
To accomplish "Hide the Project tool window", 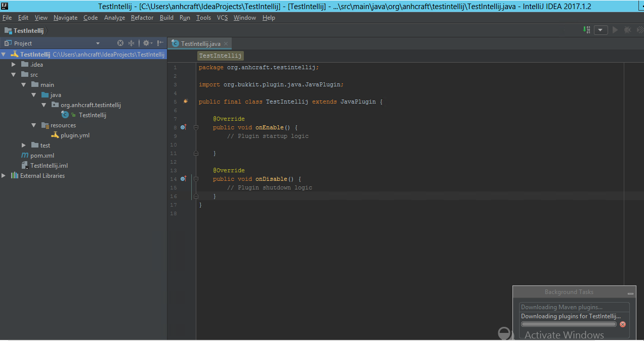I will (x=160, y=43).
